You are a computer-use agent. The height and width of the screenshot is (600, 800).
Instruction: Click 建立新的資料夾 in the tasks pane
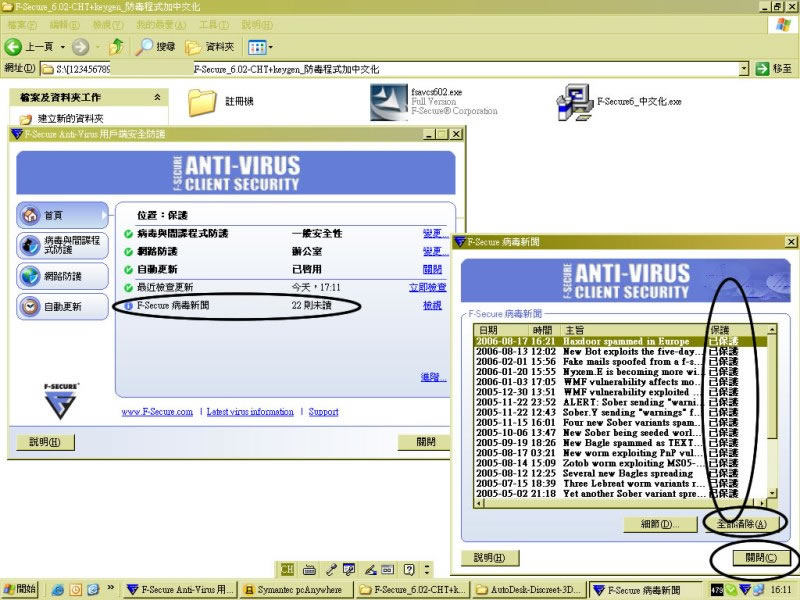[70, 119]
